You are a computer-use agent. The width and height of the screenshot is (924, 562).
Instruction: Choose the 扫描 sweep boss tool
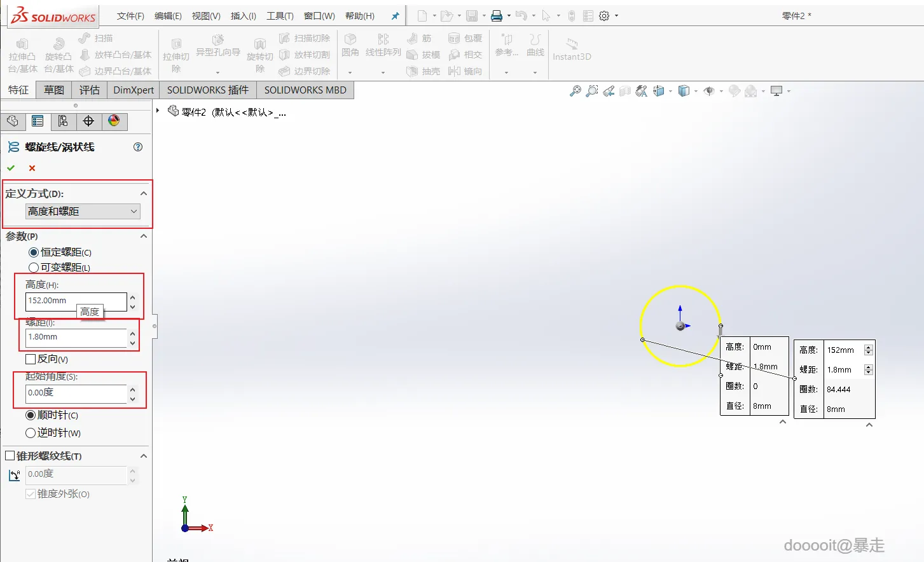(x=96, y=38)
